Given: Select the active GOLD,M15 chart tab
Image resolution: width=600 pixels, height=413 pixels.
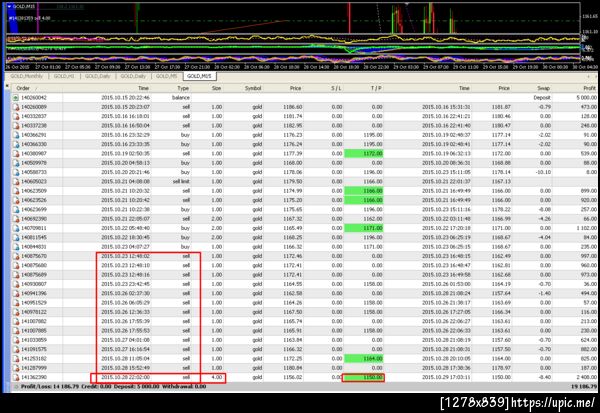Looking at the screenshot, I should point(199,76).
